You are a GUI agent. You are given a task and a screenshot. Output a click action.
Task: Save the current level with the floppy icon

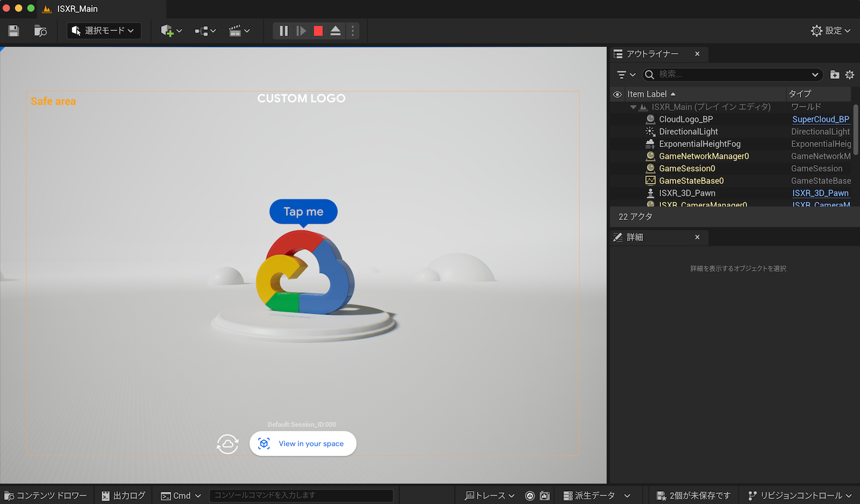tap(13, 31)
